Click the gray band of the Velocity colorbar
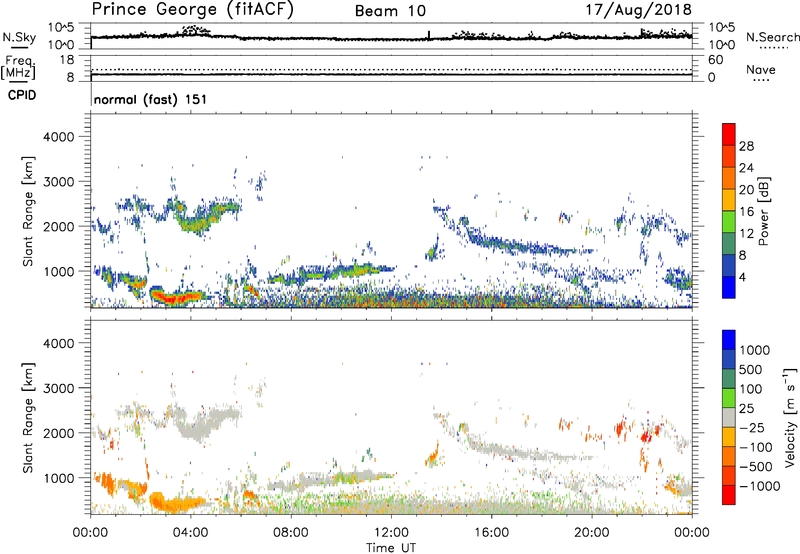Viewport: 800px width, 554px height. point(729,418)
